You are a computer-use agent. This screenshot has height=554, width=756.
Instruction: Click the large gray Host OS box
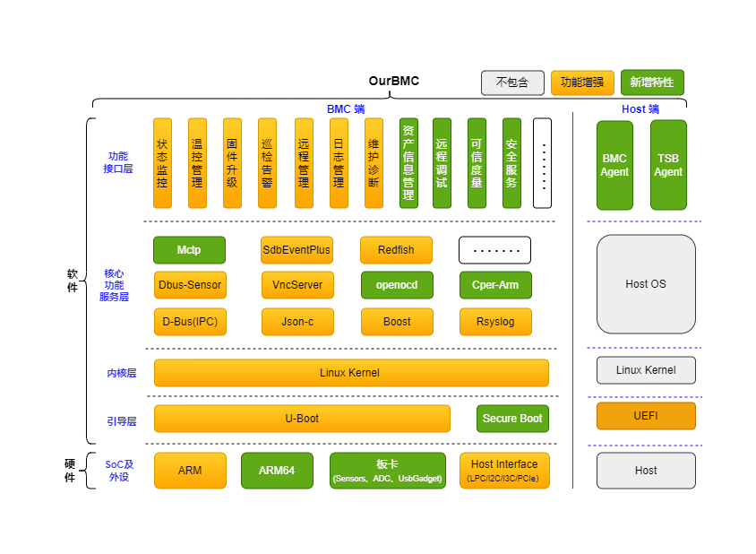coord(646,284)
